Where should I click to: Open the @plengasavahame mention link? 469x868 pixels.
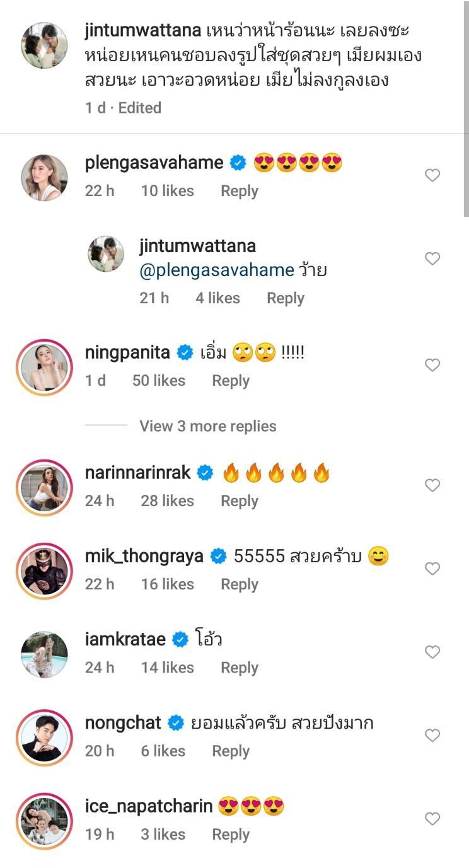[x=217, y=270]
